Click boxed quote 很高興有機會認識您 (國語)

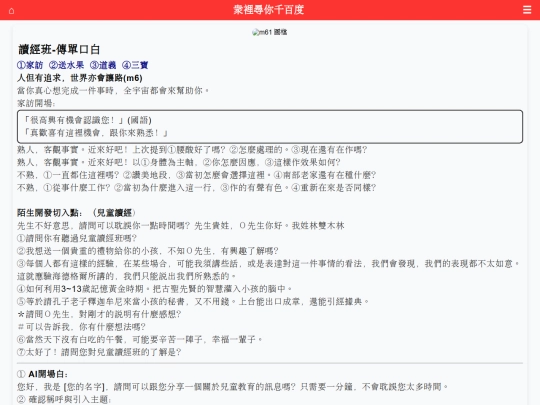(87, 120)
